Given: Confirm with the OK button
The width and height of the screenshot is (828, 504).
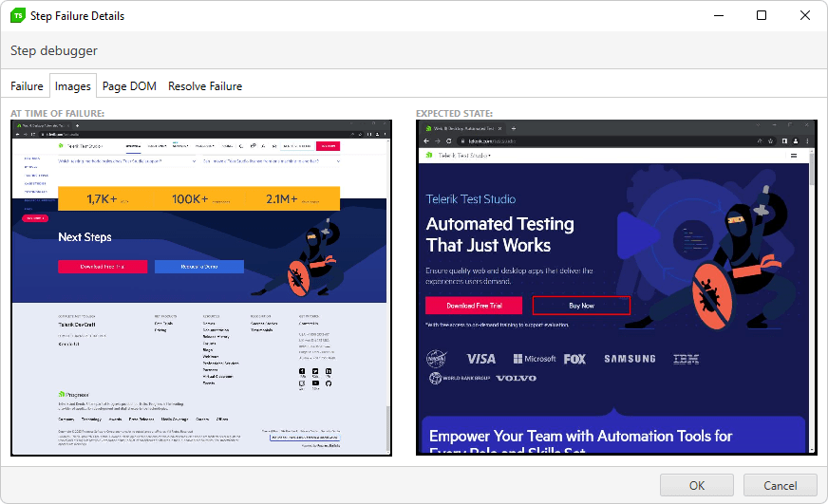Looking at the screenshot, I should [x=697, y=485].
